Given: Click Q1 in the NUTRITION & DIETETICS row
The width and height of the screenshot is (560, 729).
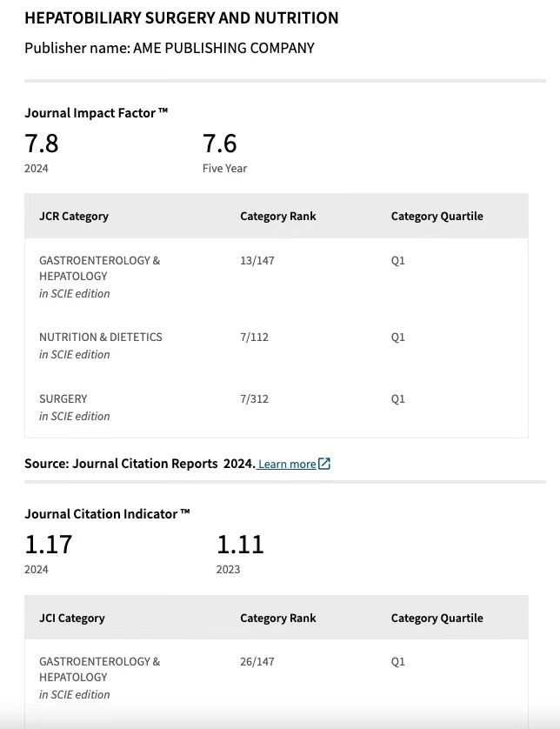Looking at the screenshot, I should click(x=397, y=337).
